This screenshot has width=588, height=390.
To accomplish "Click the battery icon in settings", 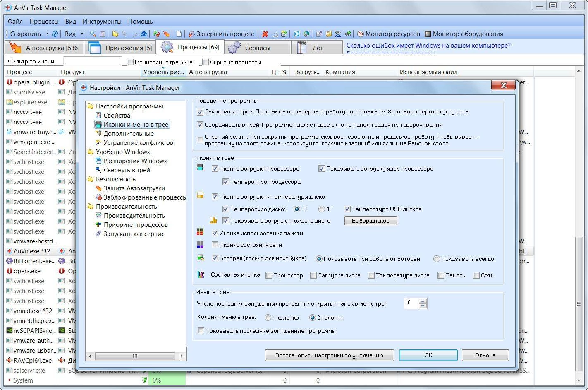I will click(201, 258).
